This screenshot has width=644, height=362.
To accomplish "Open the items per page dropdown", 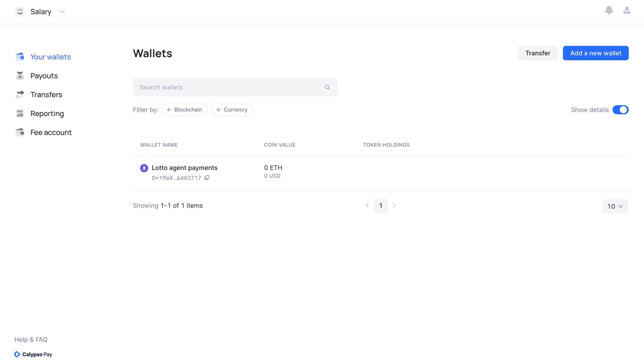I will [615, 206].
